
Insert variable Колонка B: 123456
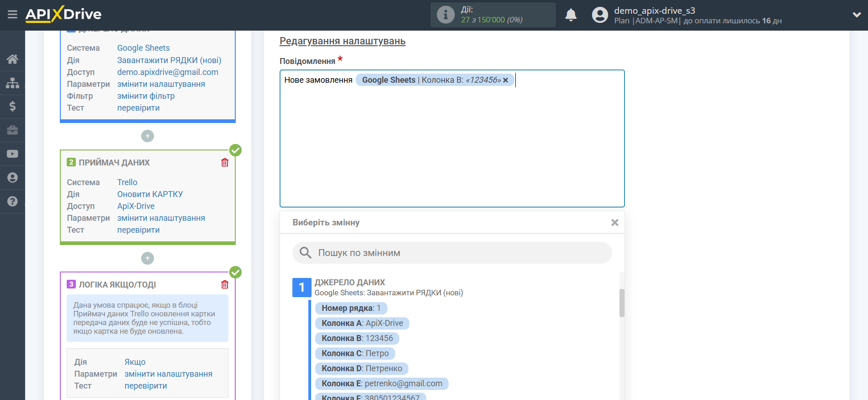point(357,338)
